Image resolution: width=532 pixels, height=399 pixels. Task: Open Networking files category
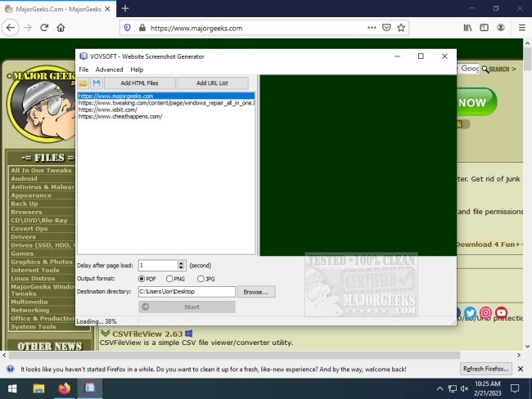29,310
